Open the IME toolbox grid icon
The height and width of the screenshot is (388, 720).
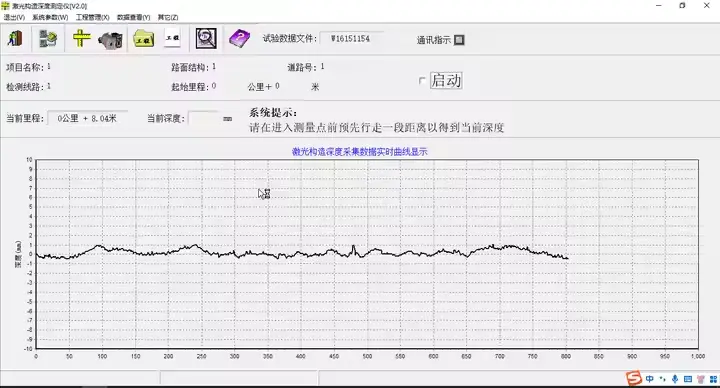[x=714, y=379]
